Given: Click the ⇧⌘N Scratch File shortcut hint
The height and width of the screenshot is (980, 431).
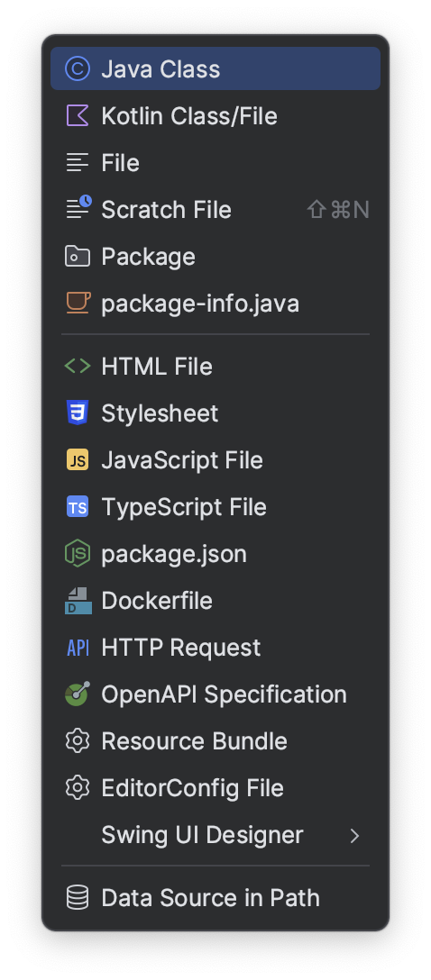Looking at the screenshot, I should pos(338,209).
